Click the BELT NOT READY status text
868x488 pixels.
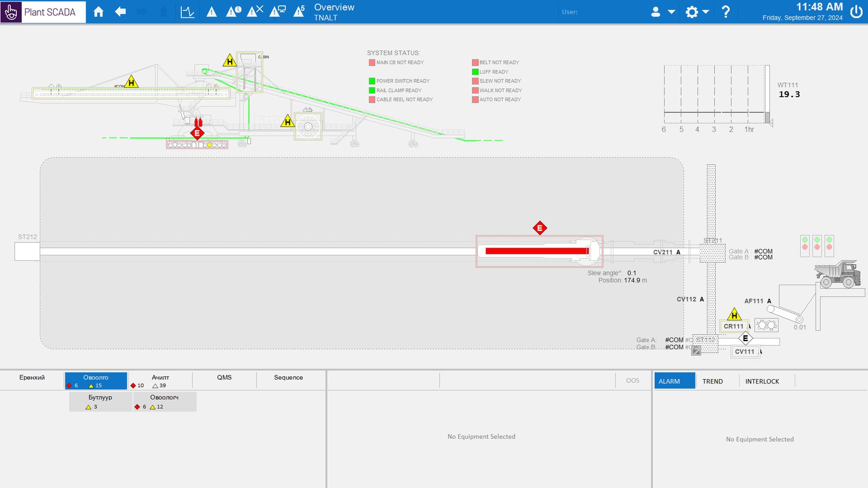pos(499,62)
